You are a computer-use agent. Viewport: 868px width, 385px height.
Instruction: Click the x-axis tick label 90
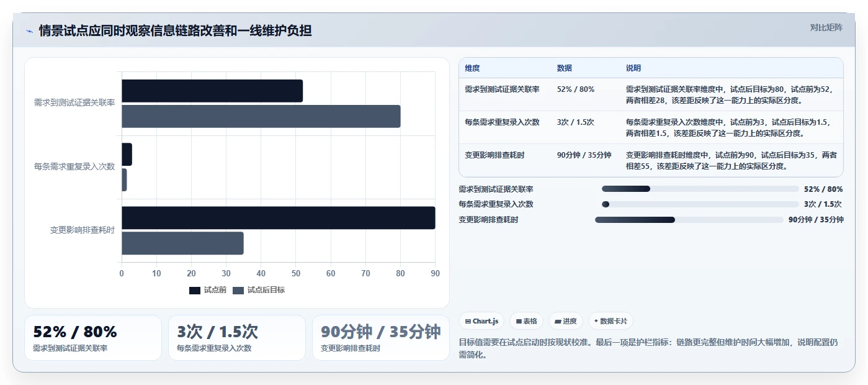436,273
